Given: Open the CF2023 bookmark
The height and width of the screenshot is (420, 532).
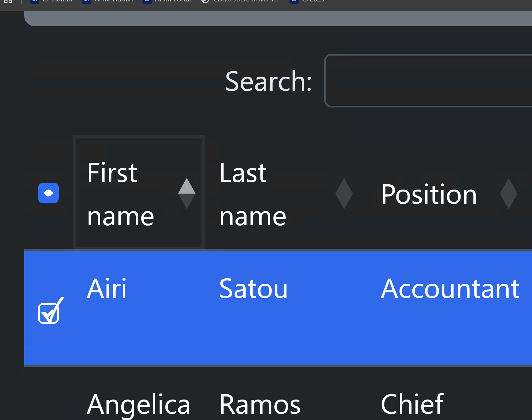Looking at the screenshot, I should coord(308,1).
